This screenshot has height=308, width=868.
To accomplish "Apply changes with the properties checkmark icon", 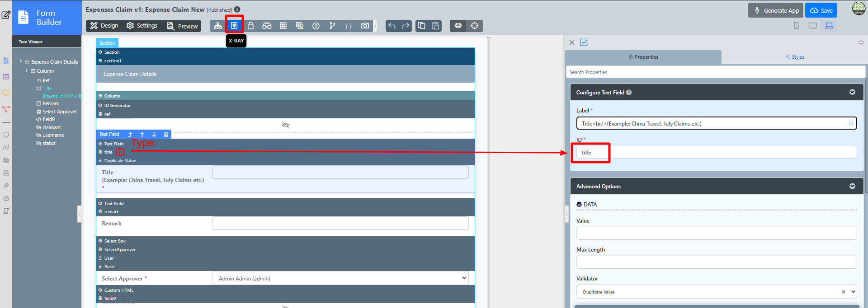I will tap(584, 42).
